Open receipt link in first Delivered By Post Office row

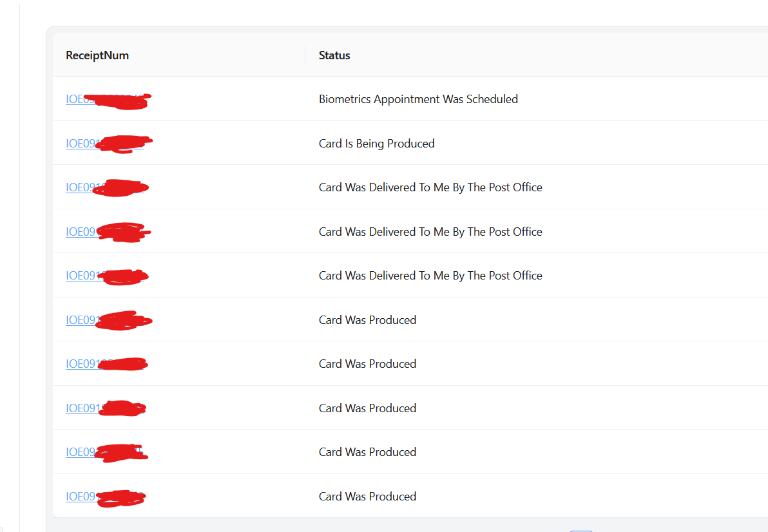click(x=105, y=187)
